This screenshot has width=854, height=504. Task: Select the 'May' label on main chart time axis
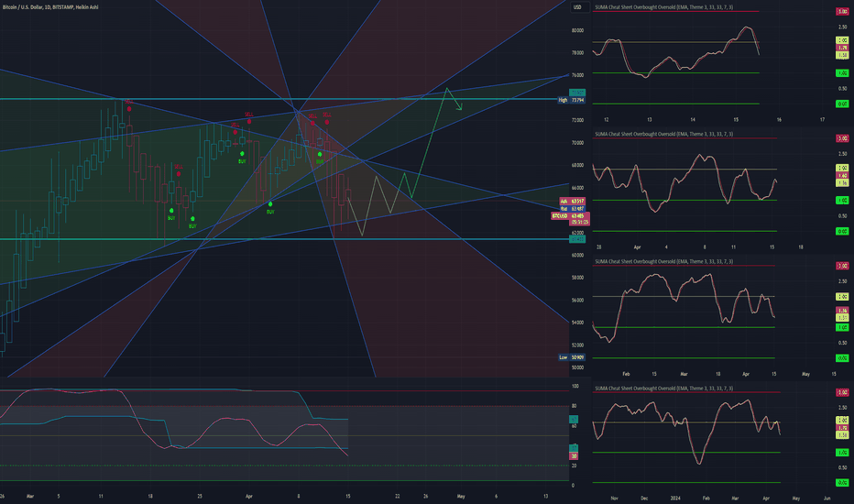[x=461, y=497]
